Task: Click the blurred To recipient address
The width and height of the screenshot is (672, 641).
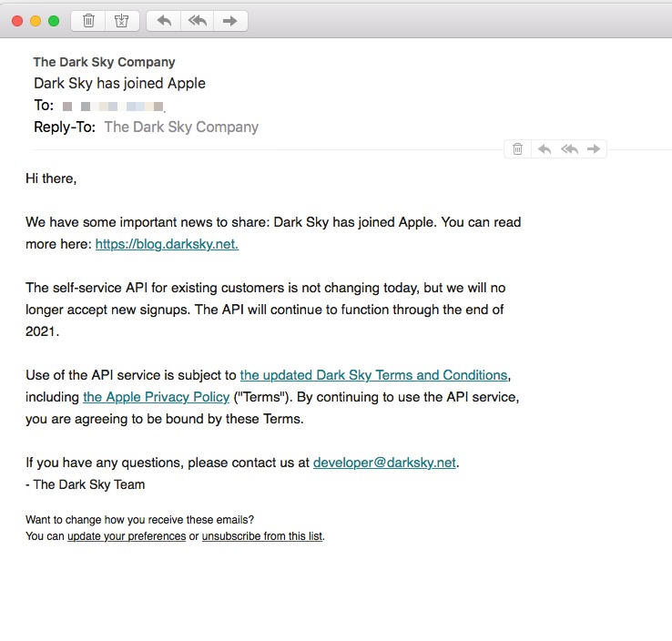Action: [113, 106]
